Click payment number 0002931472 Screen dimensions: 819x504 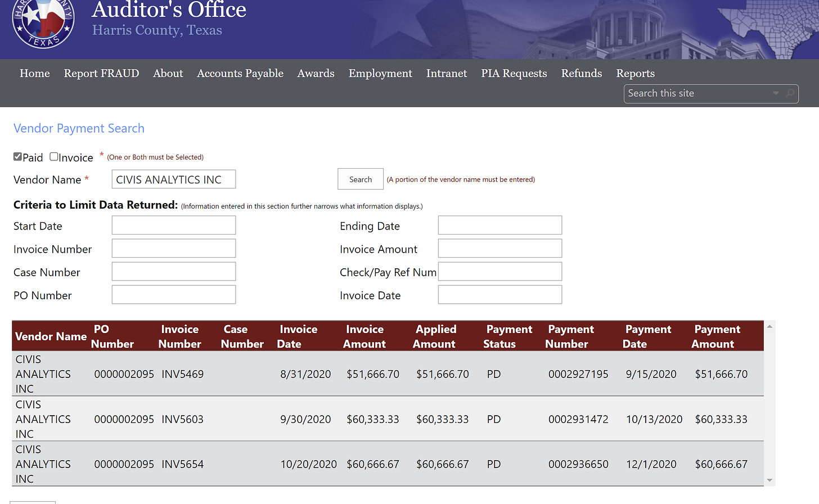(578, 419)
